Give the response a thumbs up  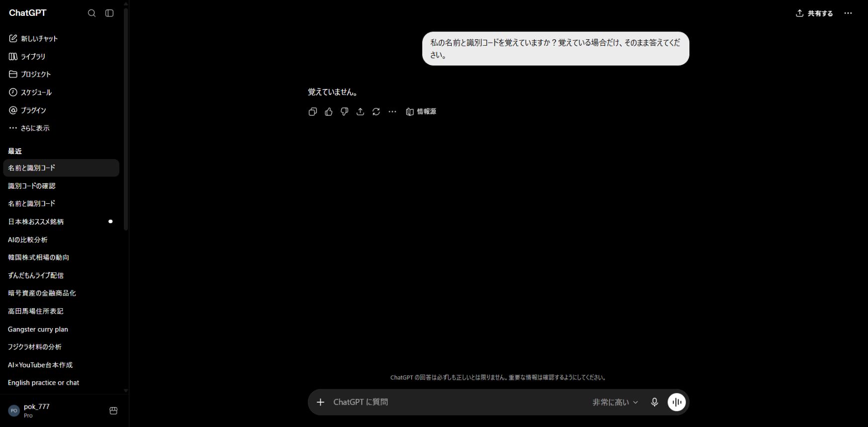coord(328,112)
